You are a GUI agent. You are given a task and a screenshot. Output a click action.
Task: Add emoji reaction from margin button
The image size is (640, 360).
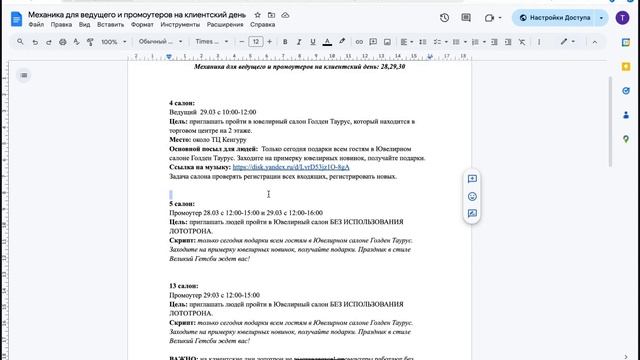[472, 196]
